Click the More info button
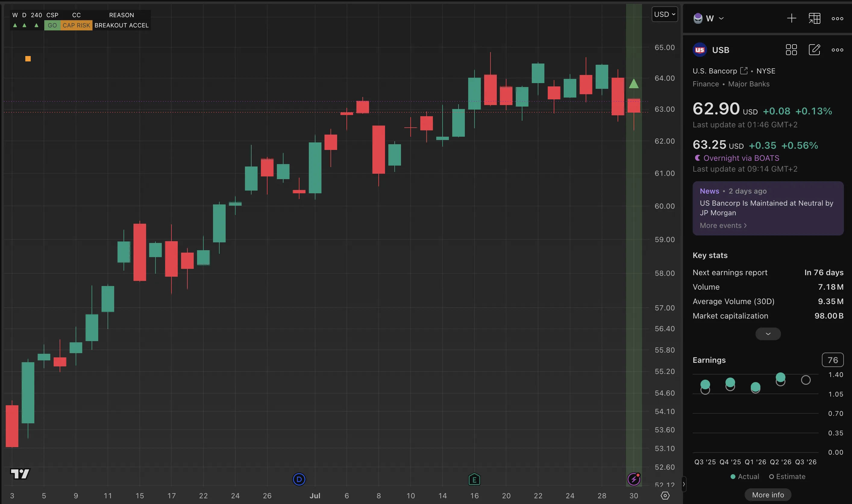Image resolution: width=852 pixels, height=504 pixels. click(x=768, y=495)
